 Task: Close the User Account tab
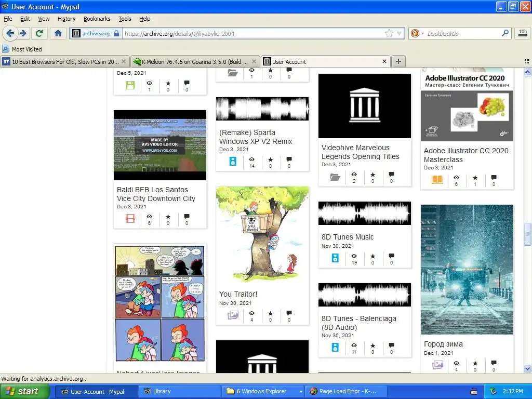tap(384, 61)
